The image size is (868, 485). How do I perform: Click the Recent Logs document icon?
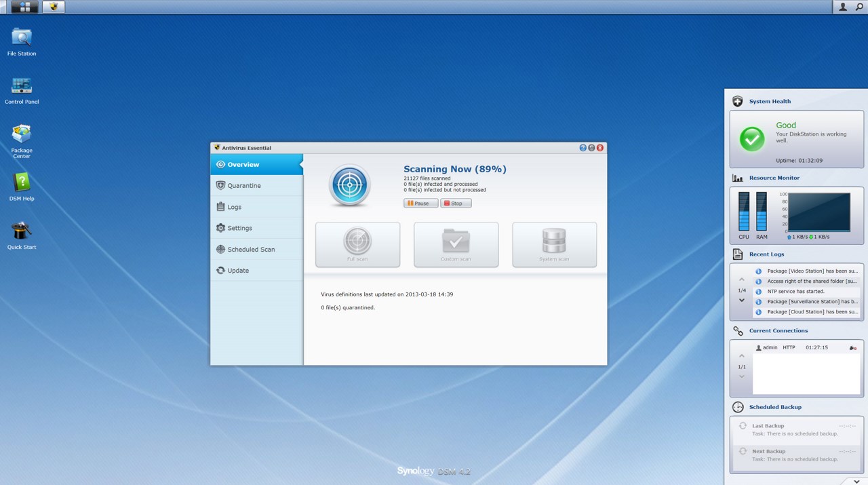[738, 254]
